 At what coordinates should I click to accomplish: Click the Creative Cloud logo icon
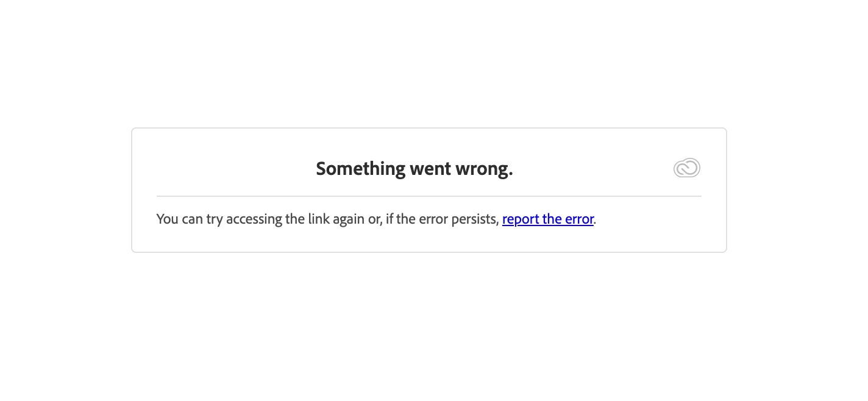click(x=687, y=168)
